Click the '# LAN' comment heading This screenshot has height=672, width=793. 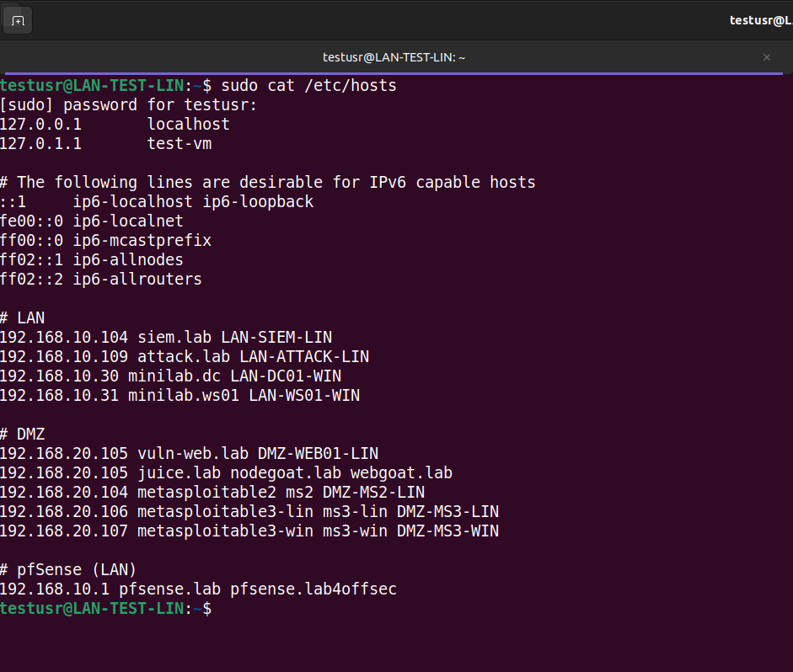tap(22, 317)
